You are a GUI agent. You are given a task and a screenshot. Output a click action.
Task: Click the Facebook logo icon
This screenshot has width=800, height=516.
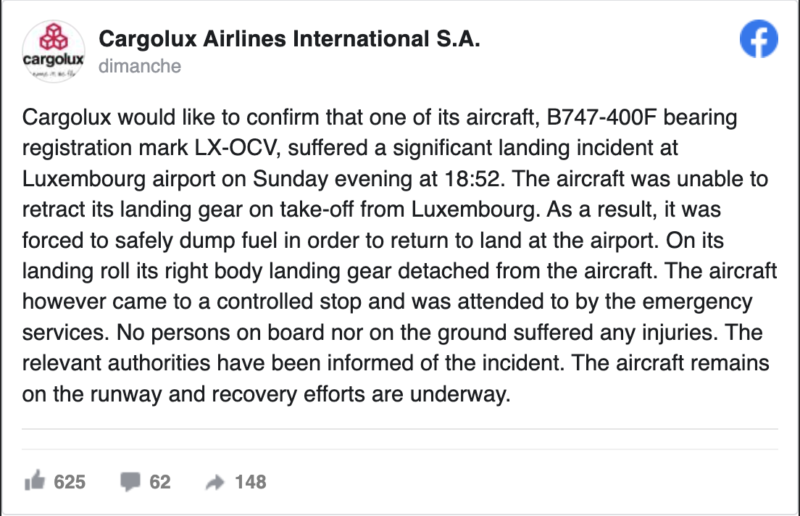(758, 39)
